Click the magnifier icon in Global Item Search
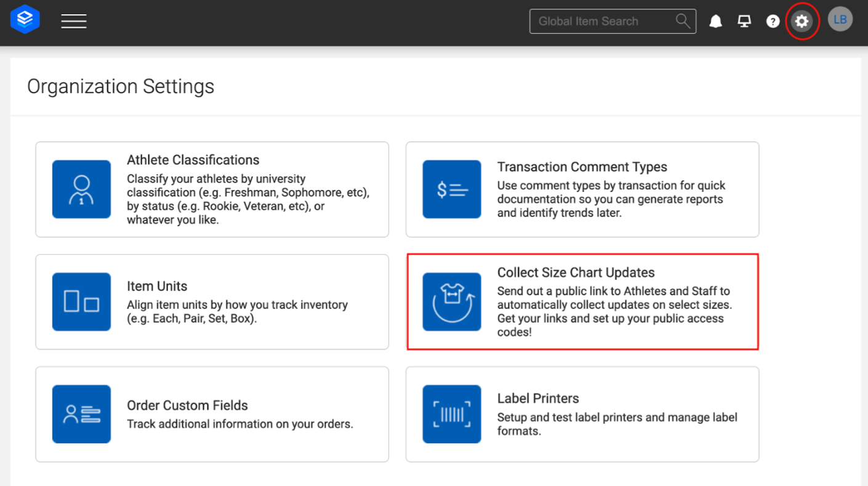 pyautogui.click(x=683, y=21)
